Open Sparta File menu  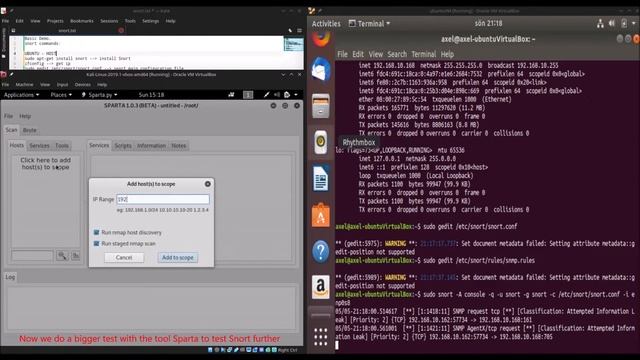pyautogui.click(x=9, y=116)
